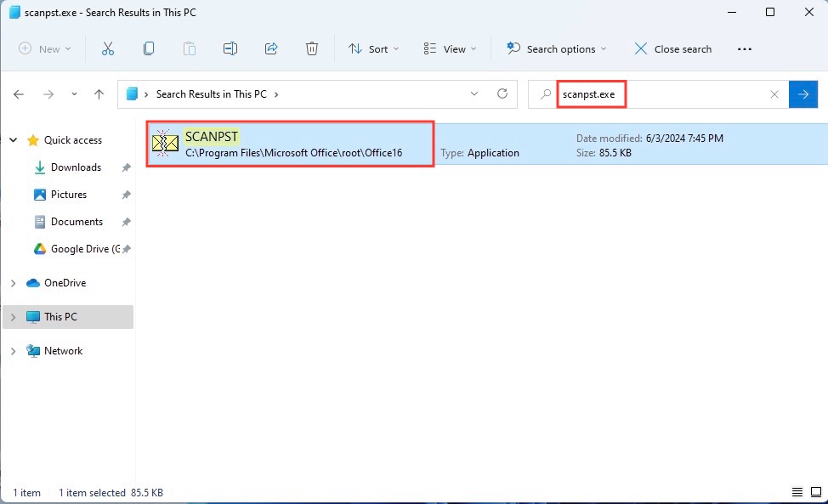Click the Network computer icon

tap(33, 351)
